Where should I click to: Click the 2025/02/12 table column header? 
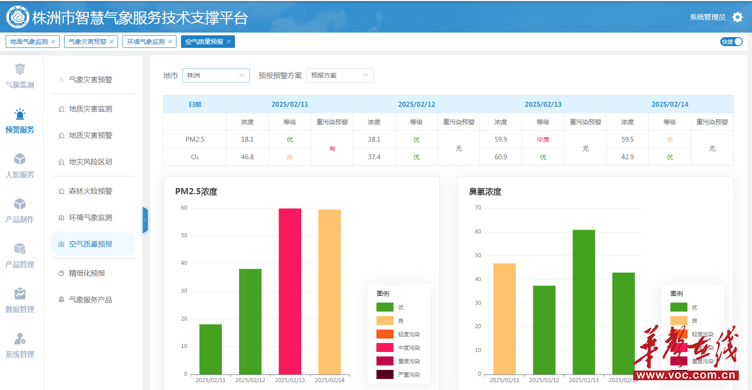point(416,104)
